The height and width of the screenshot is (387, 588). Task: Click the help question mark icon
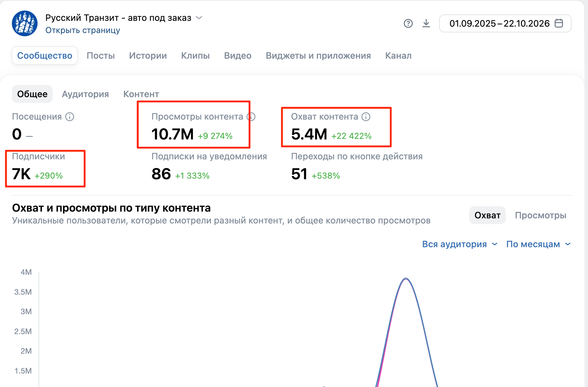(x=408, y=23)
